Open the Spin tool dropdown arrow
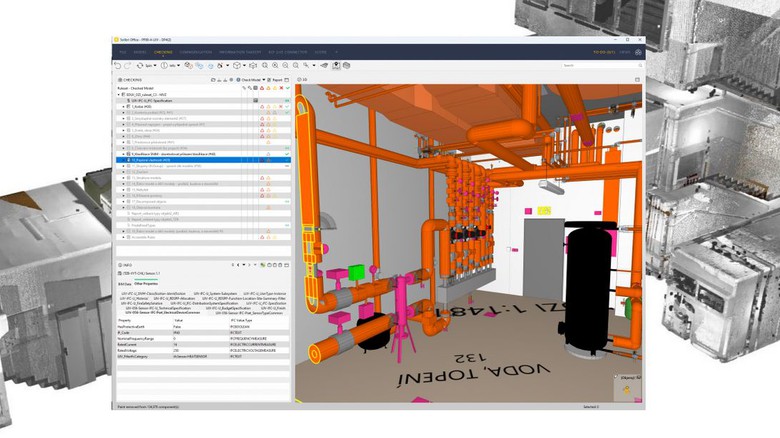Screen dimensions: 780x438 [153, 65]
